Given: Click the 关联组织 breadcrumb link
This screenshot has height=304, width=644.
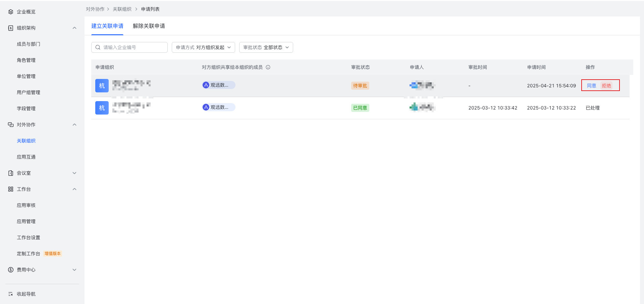Looking at the screenshot, I should (122, 9).
